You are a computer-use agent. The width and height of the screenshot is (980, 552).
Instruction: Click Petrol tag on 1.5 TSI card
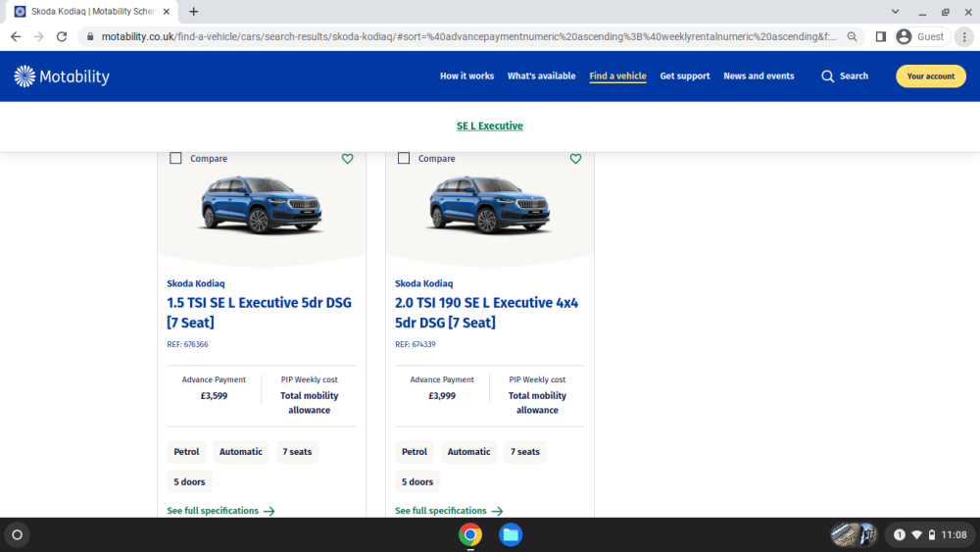186,452
